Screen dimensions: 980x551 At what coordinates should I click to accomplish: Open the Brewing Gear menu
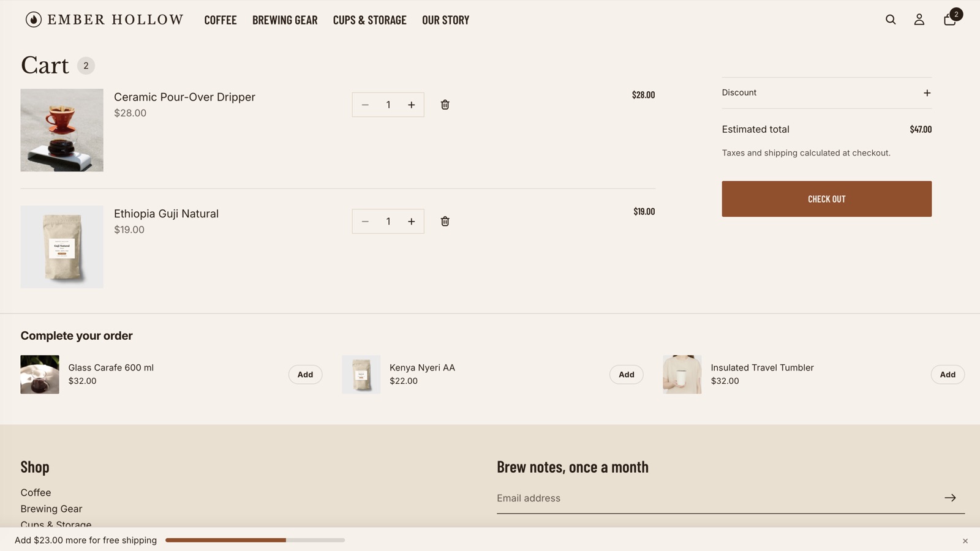pyautogui.click(x=285, y=20)
